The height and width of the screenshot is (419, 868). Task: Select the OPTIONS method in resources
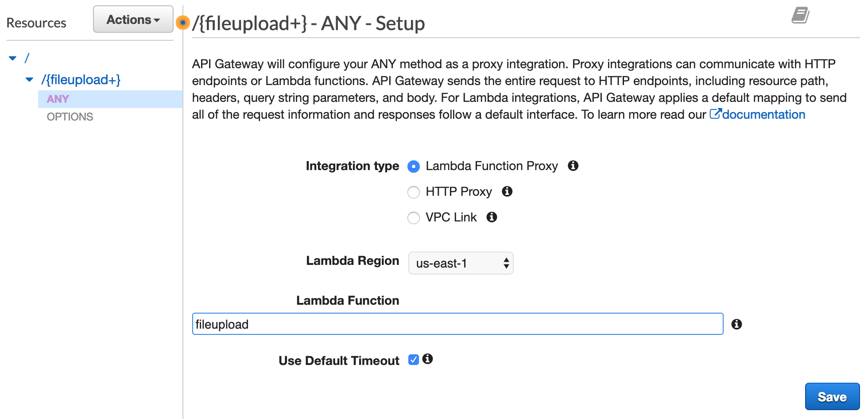pos(70,116)
